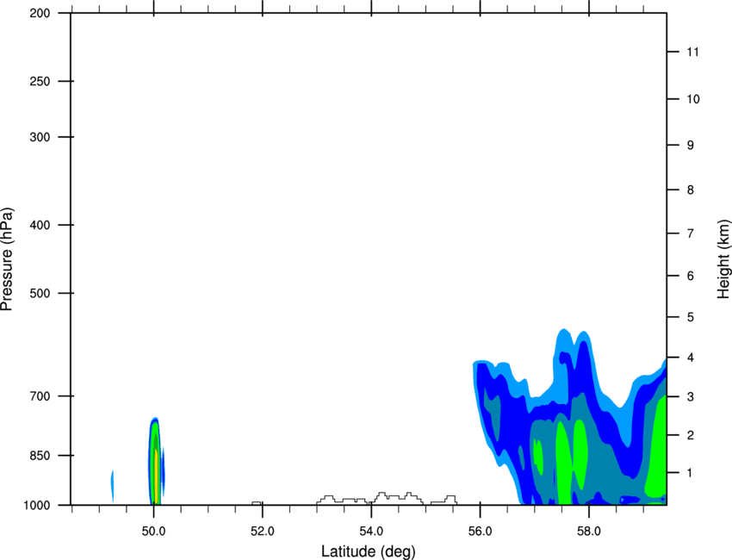Screen dimensions: 732x560
Task: Click the 8 km height label
Action: pyautogui.click(x=691, y=190)
